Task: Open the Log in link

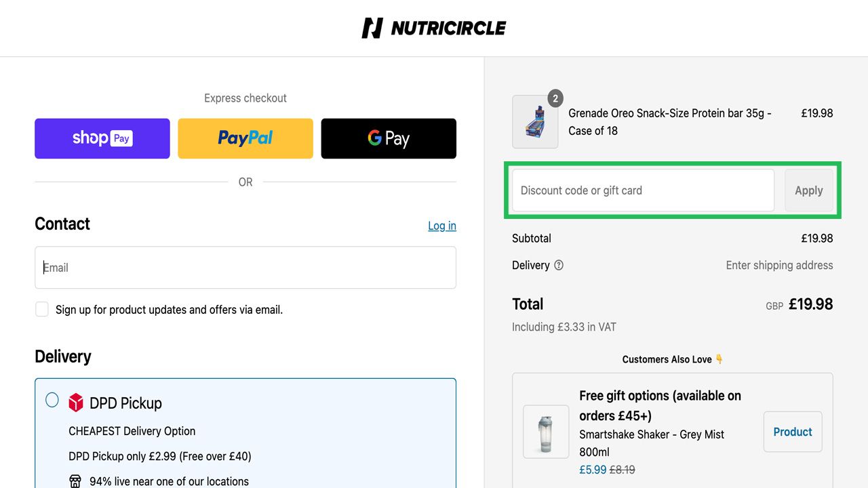Action: pos(442,226)
